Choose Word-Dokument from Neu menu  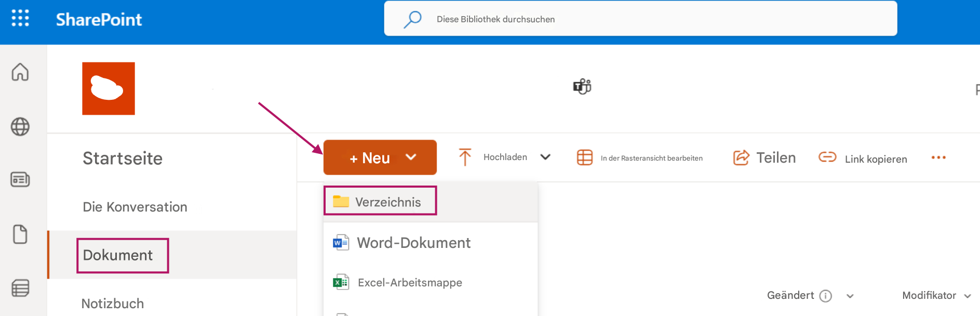tap(431, 243)
